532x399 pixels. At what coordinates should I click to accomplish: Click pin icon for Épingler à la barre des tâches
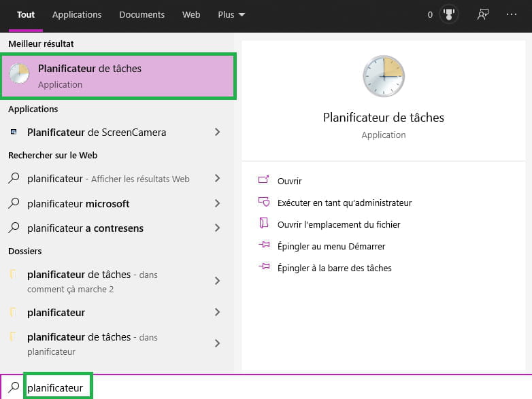tap(264, 266)
